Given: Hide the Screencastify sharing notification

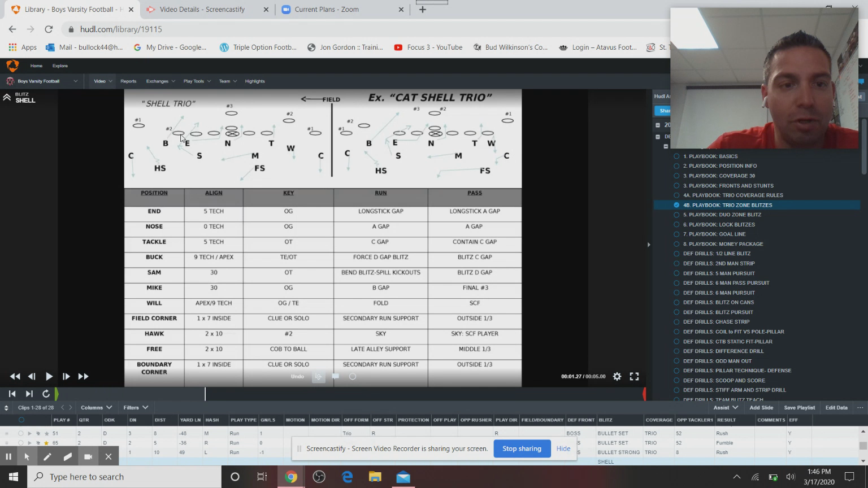Looking at the screenshot, I should (563, 448).
